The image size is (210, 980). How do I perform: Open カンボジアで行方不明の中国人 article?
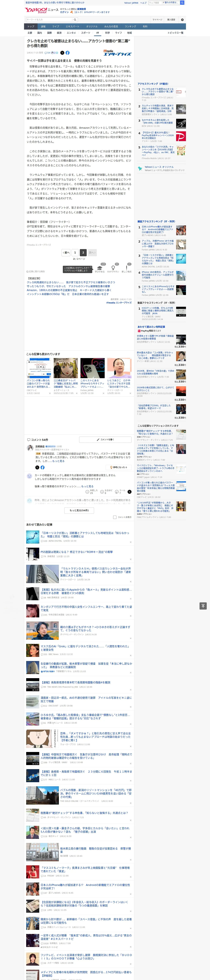click(86, 609)
